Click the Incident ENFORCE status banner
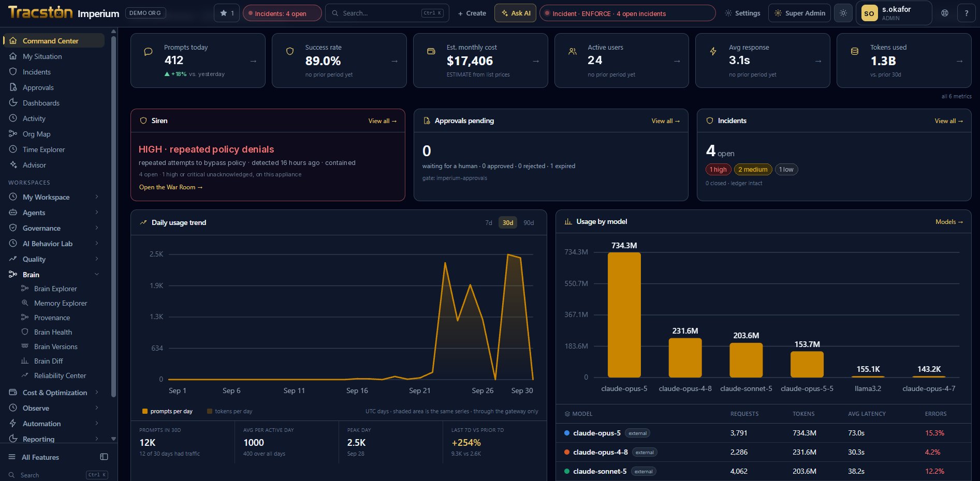Screen dimensions: 980x481 tap(627, 13)
